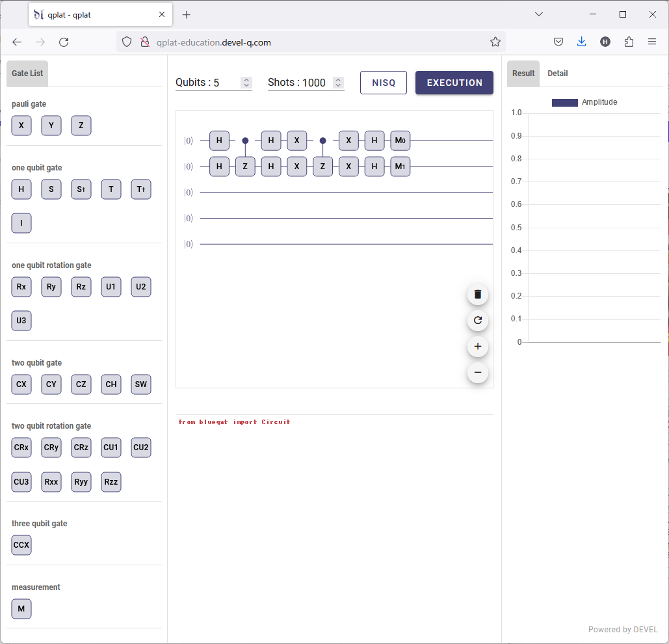Adjust the Shots count stepper

tap(338, 83)
